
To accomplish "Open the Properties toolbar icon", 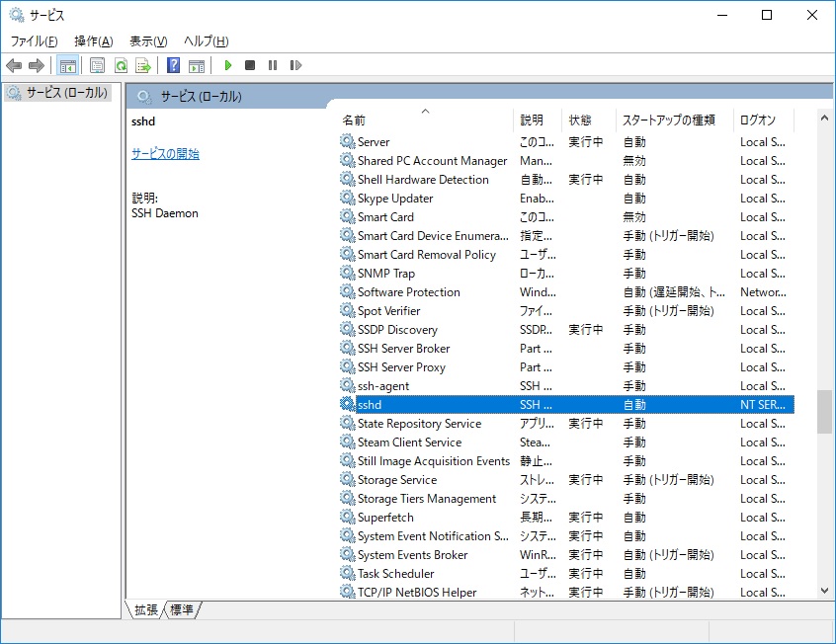I will [x=97, y=65].
